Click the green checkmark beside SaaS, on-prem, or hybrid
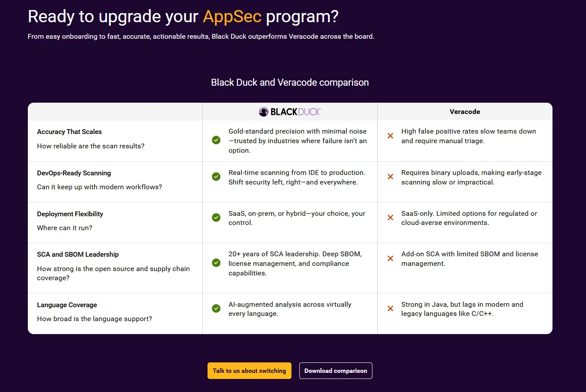This screenshot has width=586, height=392. [216, 218]
